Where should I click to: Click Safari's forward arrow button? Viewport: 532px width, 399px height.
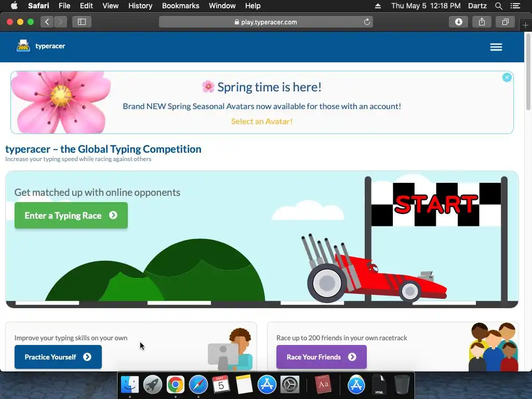pyautogui.click(x=60, y=22)
